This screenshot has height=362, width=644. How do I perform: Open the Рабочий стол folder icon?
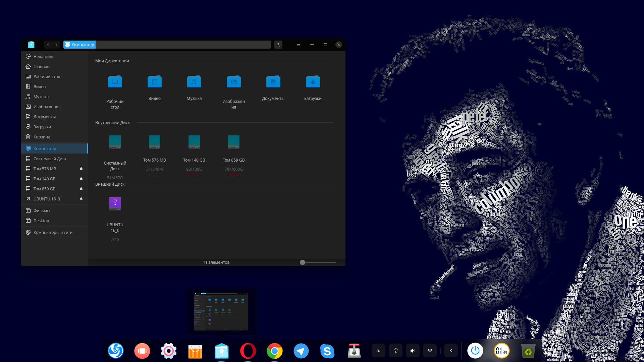tap(115, 81)
